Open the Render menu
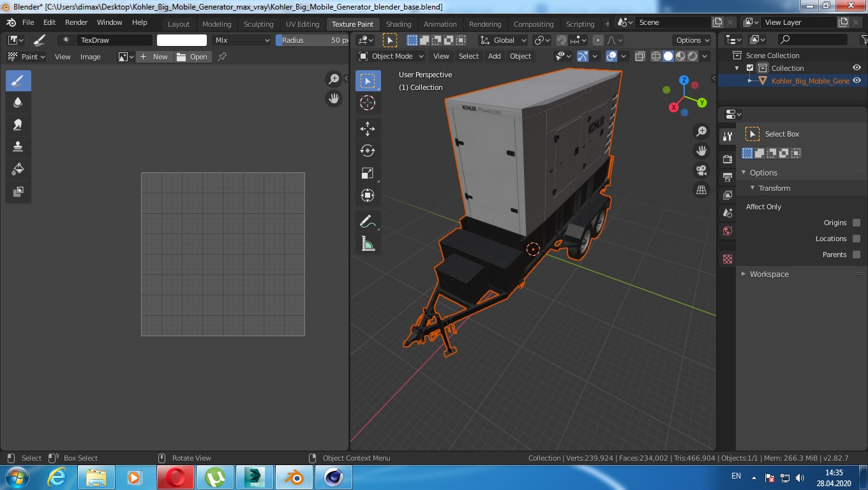 click(77, 22)
